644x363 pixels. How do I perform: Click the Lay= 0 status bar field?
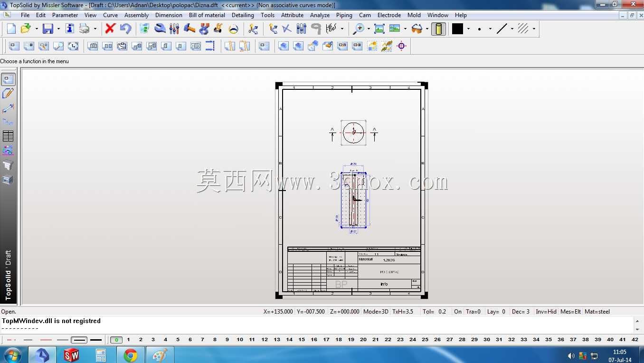[496, 312]
